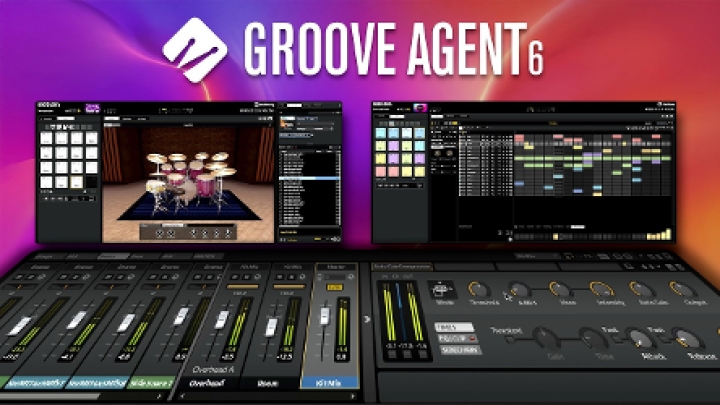Solo the Room mixer channel

[x=292, y=277]
